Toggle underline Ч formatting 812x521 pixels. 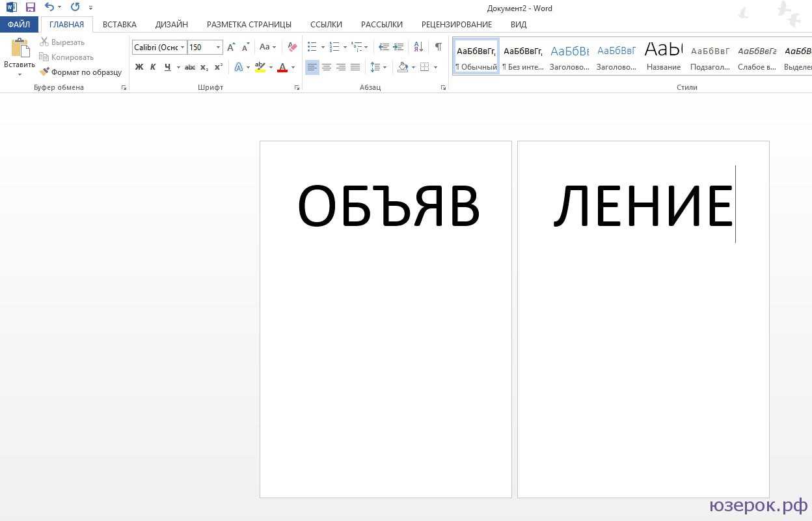(x=168, y=67)
